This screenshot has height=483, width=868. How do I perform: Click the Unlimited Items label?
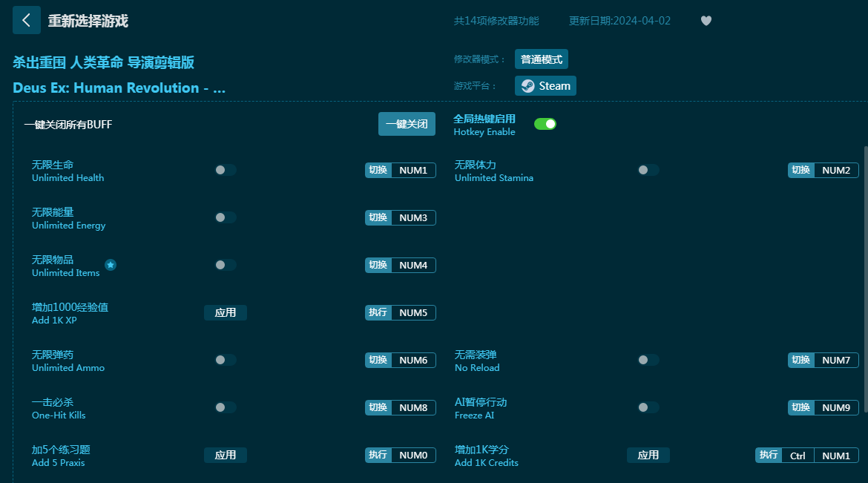(x=66, y=266)
